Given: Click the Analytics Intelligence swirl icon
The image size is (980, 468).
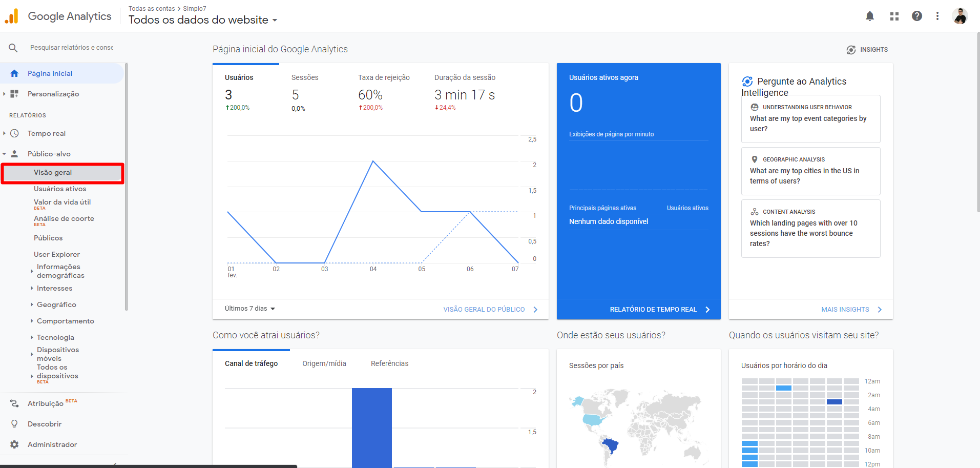Looking at the screenshot, I should (x=747, y=82).
